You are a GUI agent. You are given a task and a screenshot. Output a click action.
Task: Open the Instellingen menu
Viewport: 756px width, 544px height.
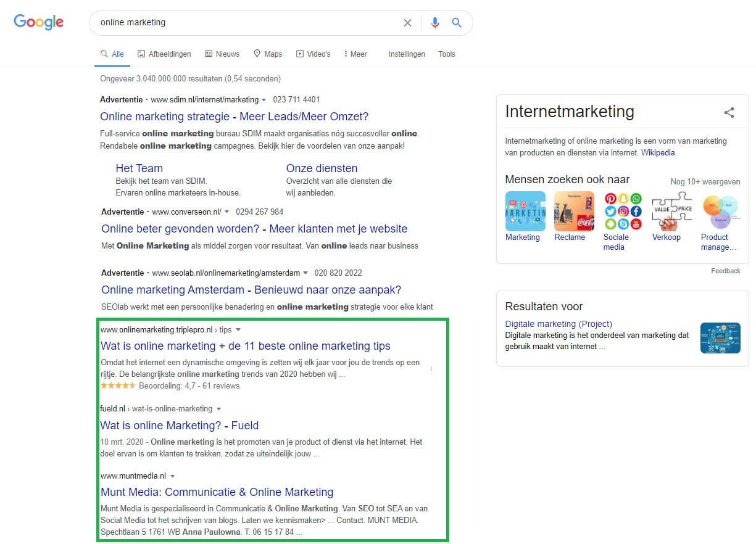(407, 54)
